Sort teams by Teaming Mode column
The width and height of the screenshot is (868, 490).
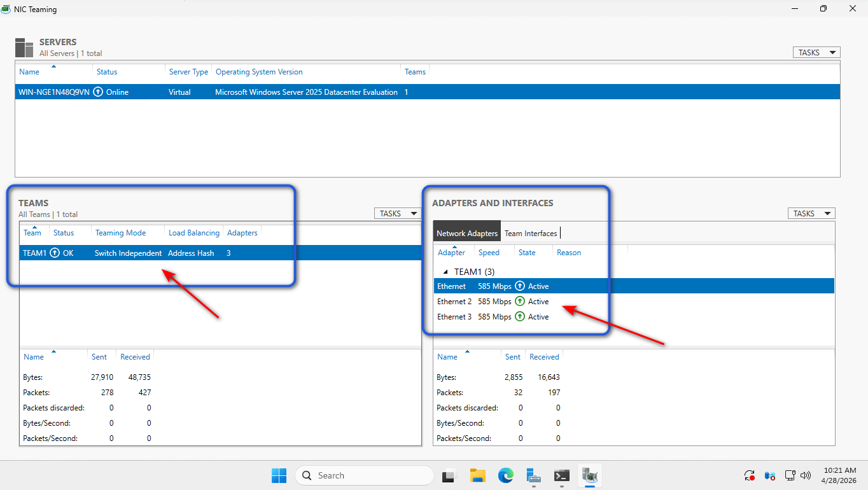120,233
